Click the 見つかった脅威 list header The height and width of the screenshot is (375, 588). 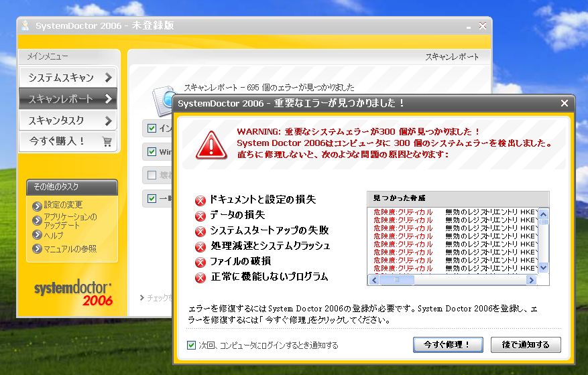coord(458,198)
